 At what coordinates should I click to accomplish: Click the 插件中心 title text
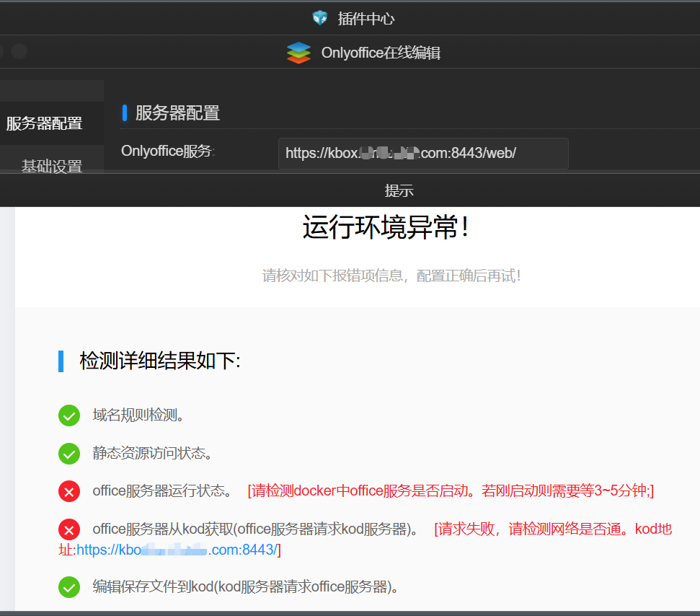pos(366,19)
